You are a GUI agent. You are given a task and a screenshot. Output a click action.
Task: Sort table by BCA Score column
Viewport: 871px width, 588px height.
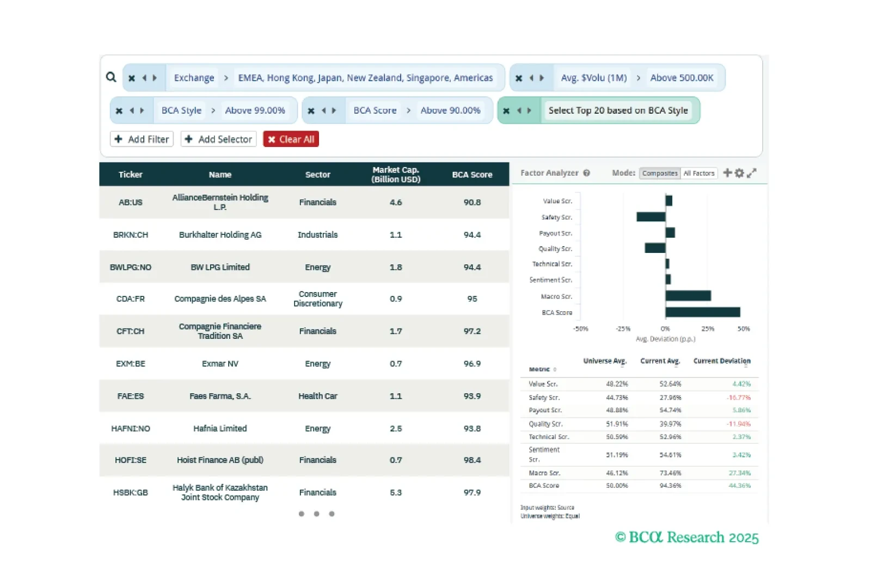click(472, 175)
